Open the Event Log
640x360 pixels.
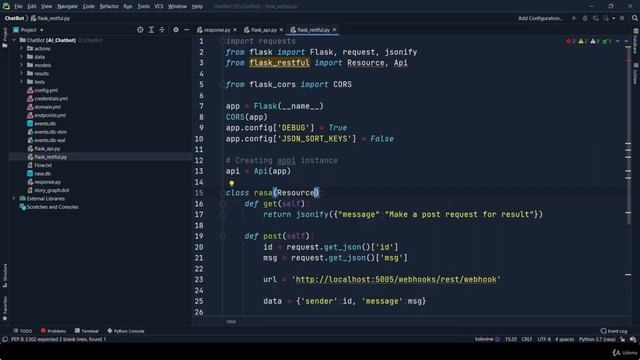click(x=614, y=331)
